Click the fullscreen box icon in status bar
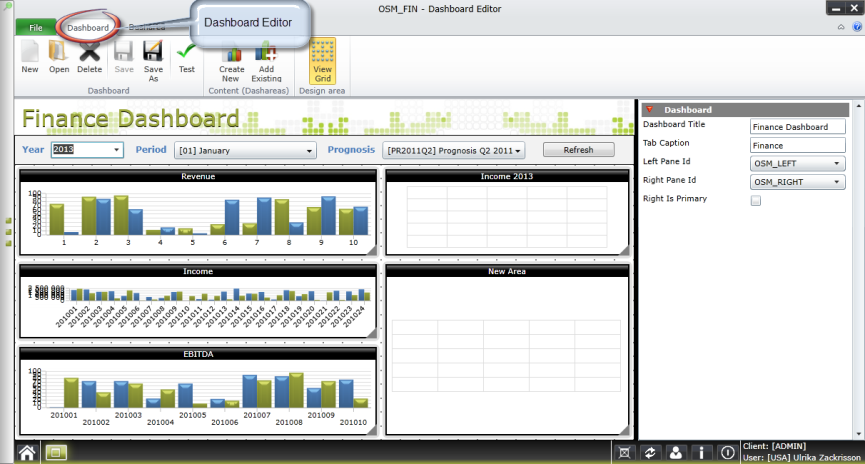Screen dimensions: 865x464 click(624, 453)
